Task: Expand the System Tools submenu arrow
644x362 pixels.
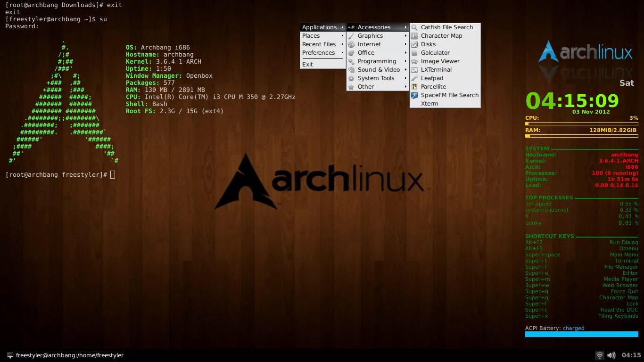Action: pos(405,78)
